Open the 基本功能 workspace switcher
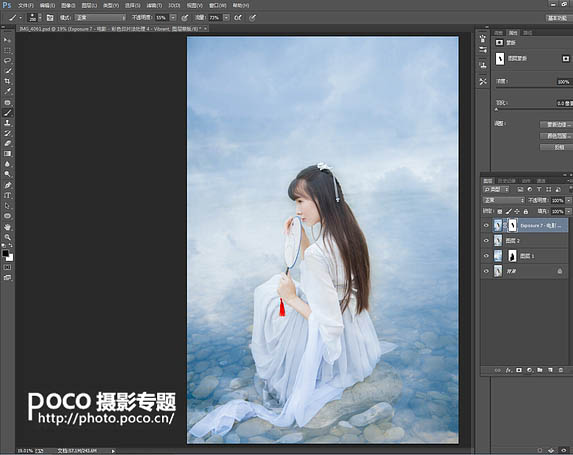 click(x=557, y=18)
